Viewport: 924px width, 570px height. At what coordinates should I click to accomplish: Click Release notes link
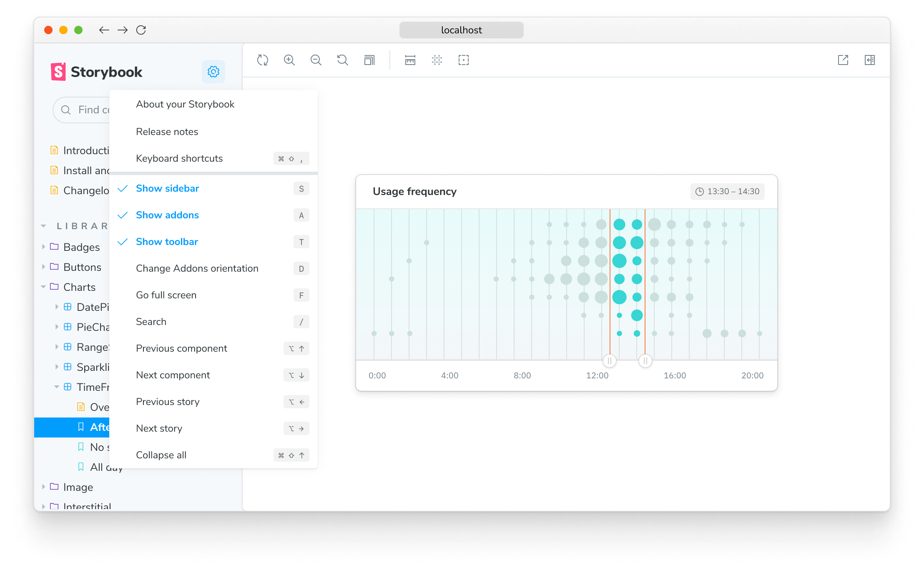click(167, 131)
